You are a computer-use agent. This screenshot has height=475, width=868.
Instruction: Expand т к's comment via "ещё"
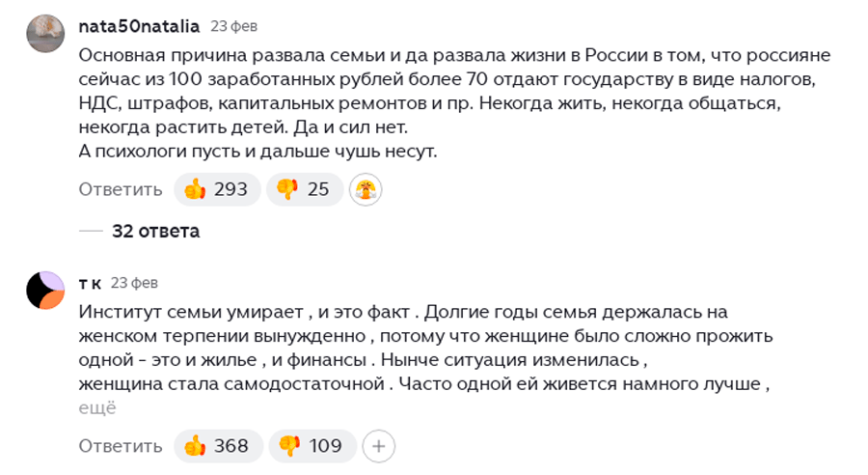[x=96, y=408]
